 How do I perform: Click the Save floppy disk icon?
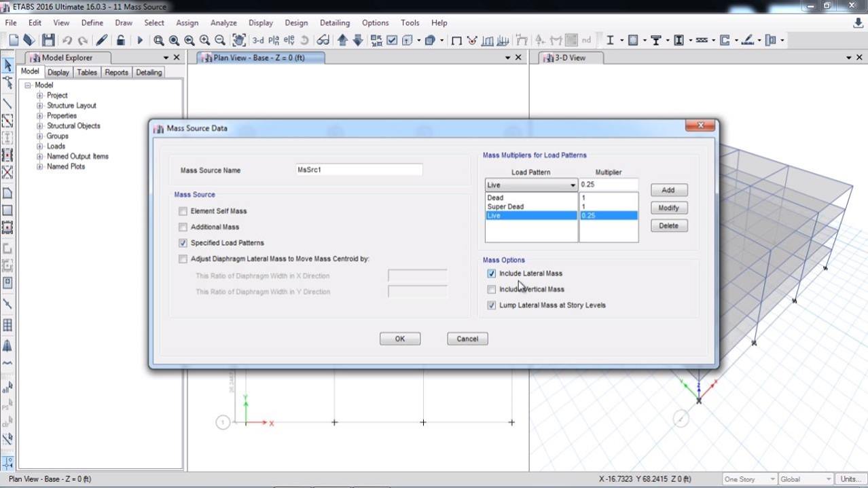[48, 40]
